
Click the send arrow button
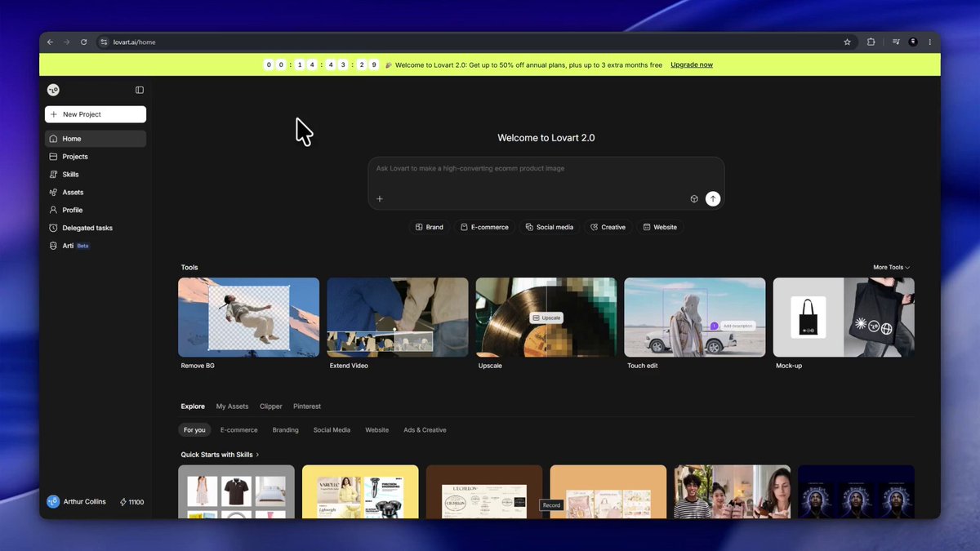713,198
